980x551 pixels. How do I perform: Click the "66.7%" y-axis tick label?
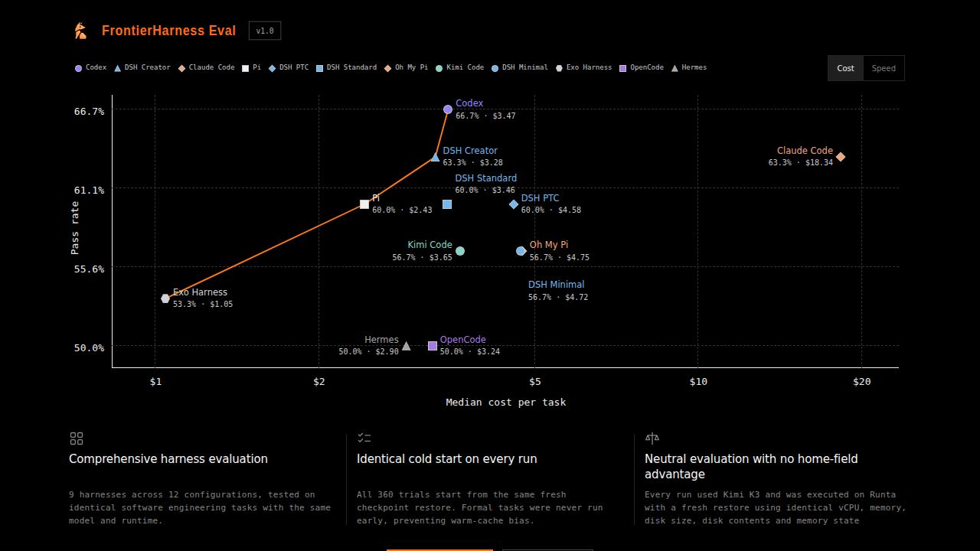[x=89, y=111]
